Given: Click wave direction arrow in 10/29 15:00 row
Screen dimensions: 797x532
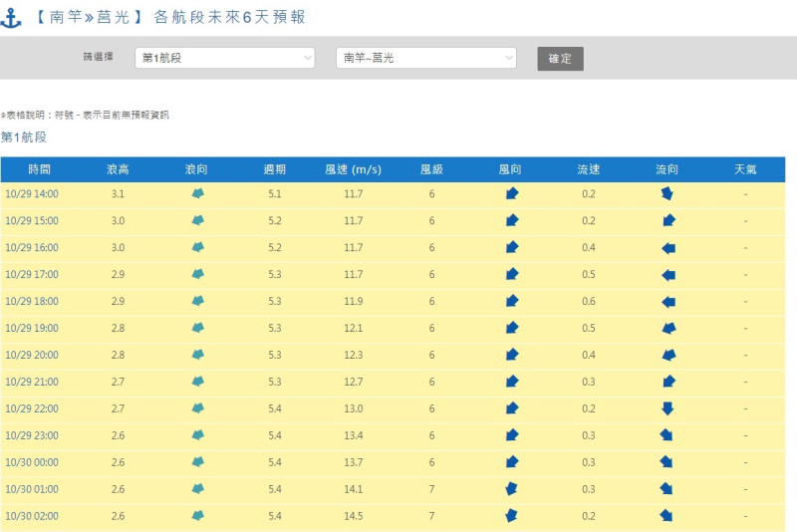Looking at the screenshot, I should pos(197,220).
